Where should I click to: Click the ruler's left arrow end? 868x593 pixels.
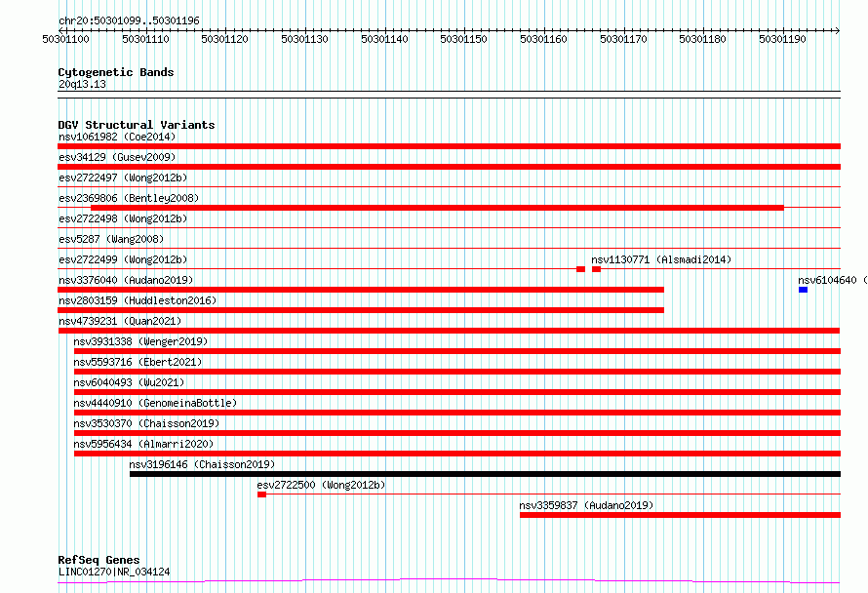coord(60,30)
